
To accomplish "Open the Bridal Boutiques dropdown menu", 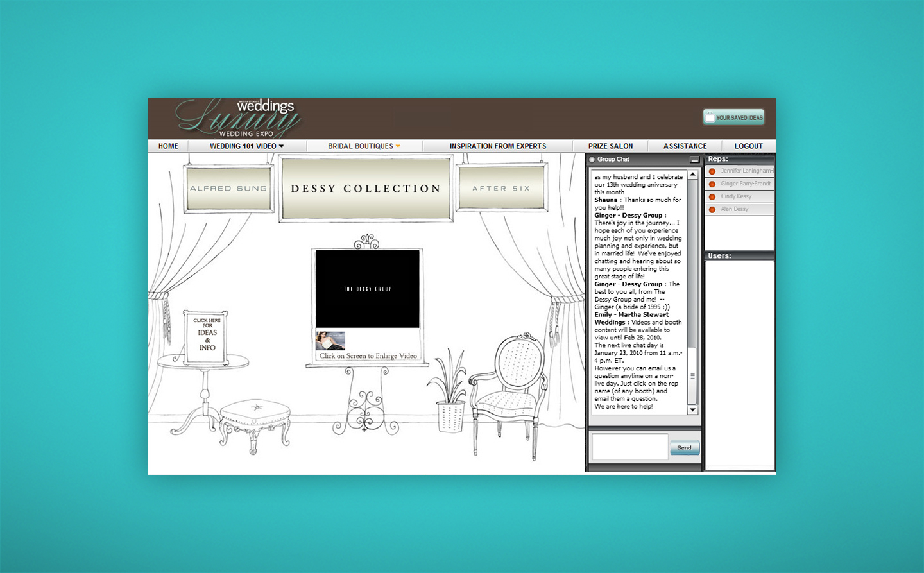I will 364,146.
